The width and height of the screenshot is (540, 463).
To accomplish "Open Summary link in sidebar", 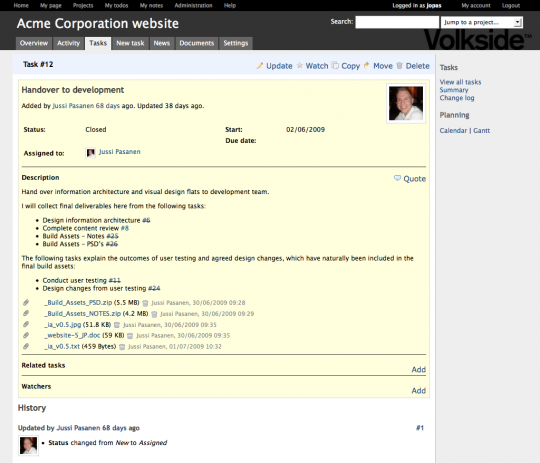I will coord(454,90).
